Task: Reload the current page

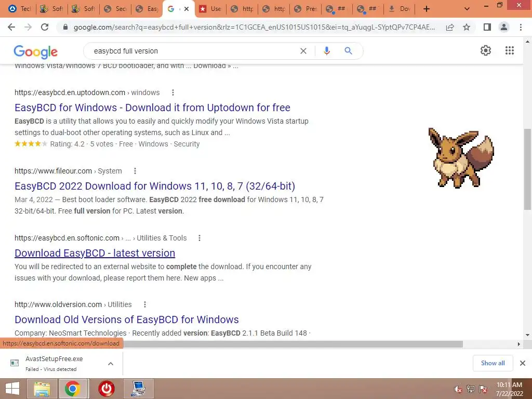Action: click(45, 27)
